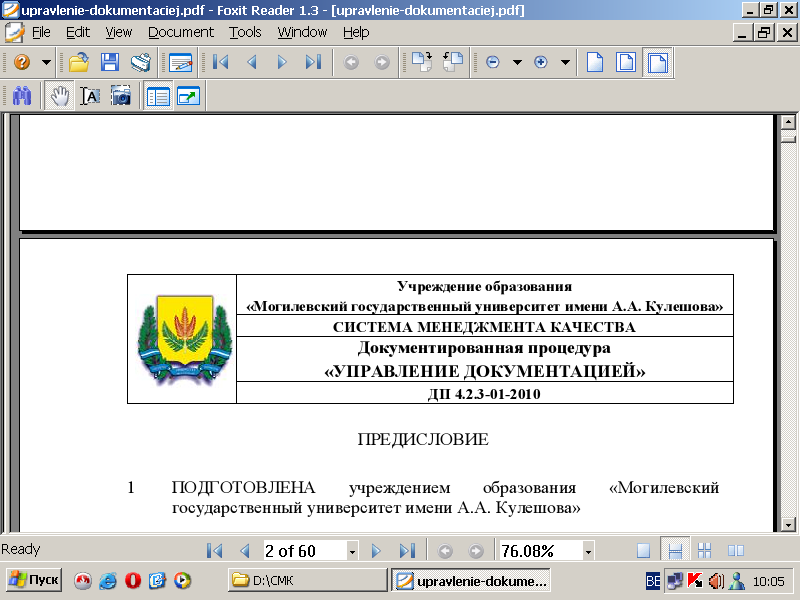Switch to D:\СМК taskbar window
The image size is (800, 600).
coord(307,580)
